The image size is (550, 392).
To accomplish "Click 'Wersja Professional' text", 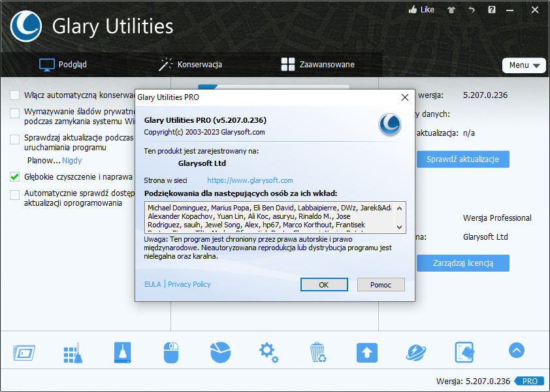I will 497,218.
